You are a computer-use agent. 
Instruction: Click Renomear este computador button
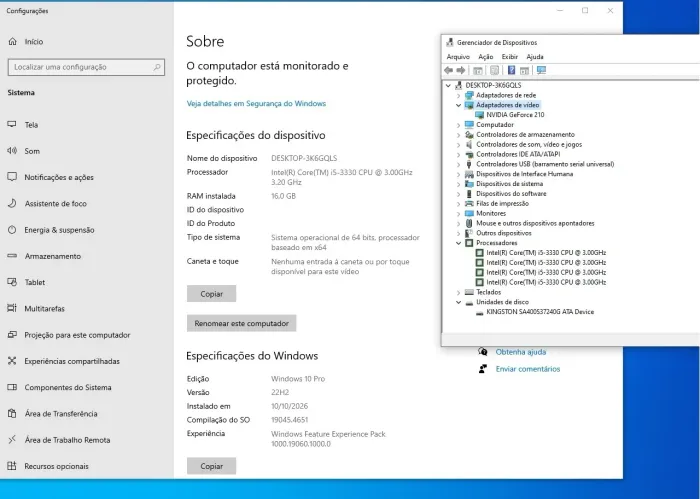(242, 323)
